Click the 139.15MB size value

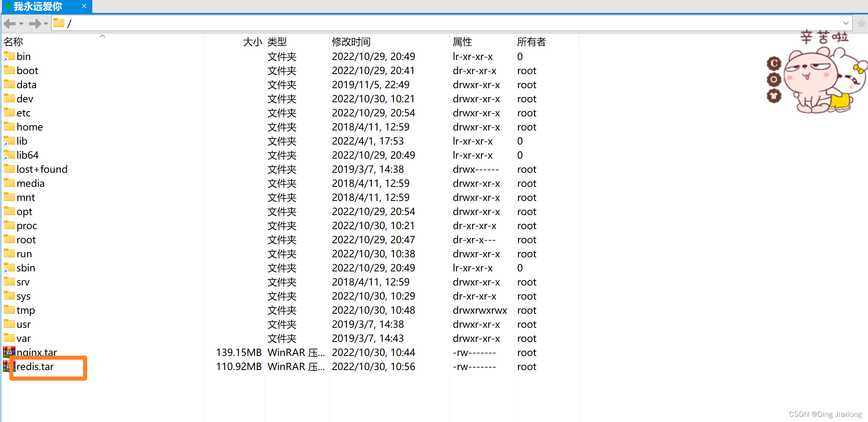(239, 352)
